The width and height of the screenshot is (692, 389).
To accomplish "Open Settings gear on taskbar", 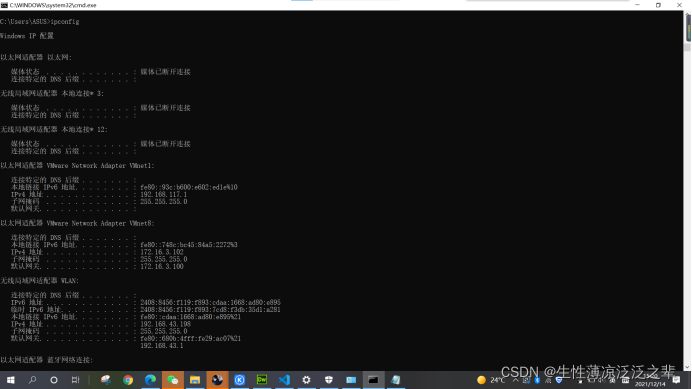I will click(x=306, y=380).
